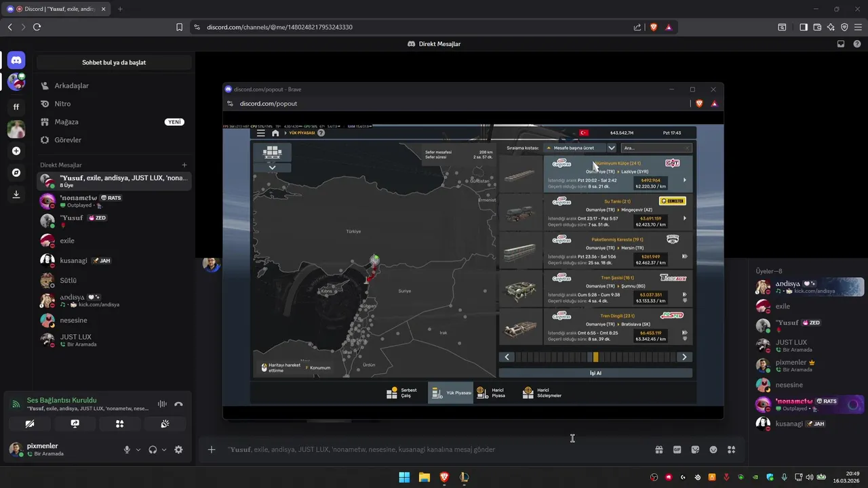Screen dimensions: 868x488
Task: Expand microphone input options arrow
Action: click(x=138, y=449)
